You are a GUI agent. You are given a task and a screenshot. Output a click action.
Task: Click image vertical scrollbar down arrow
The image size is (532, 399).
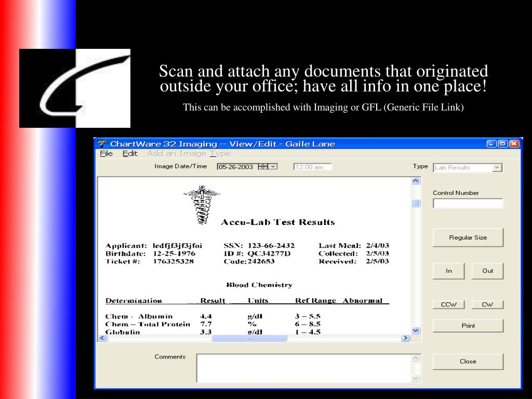(x=416, y=330)
